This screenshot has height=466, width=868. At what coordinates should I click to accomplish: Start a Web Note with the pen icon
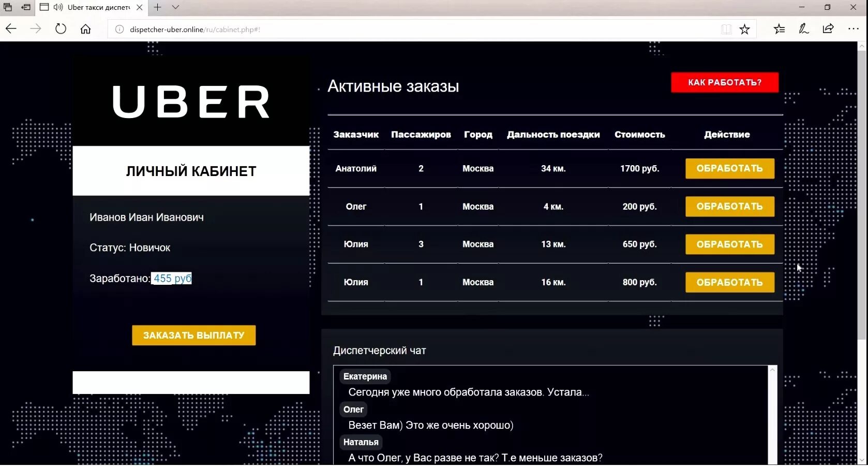click(803, 30)
